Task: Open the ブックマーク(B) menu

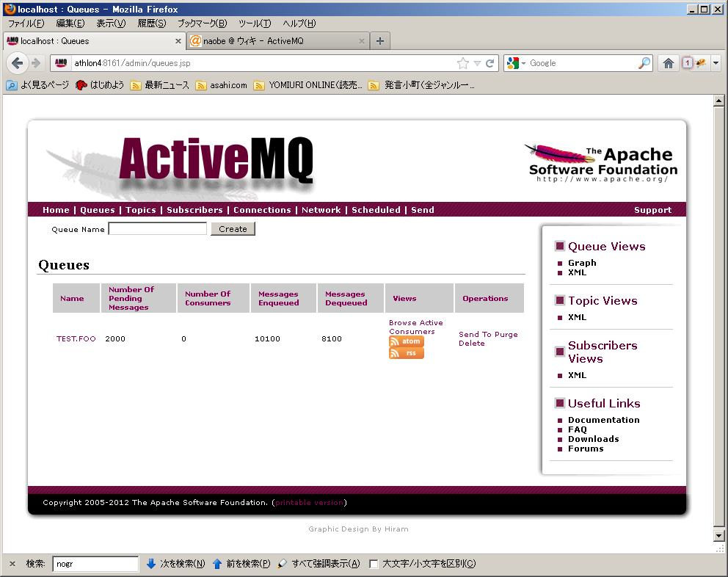Action: [x=203, y=23]
